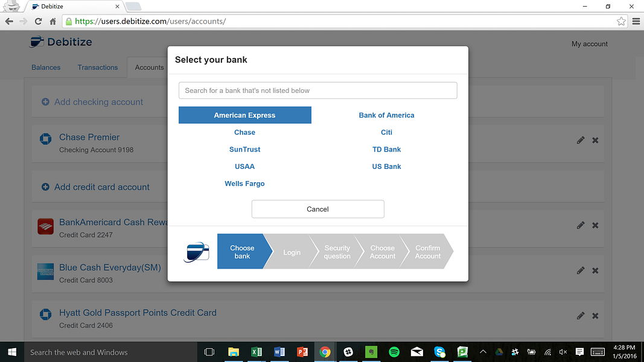Viewport: 644px width, 362px height.
Task: Click the Chase Premier account name
Action: pyautogui.click(x=89, y=137)
